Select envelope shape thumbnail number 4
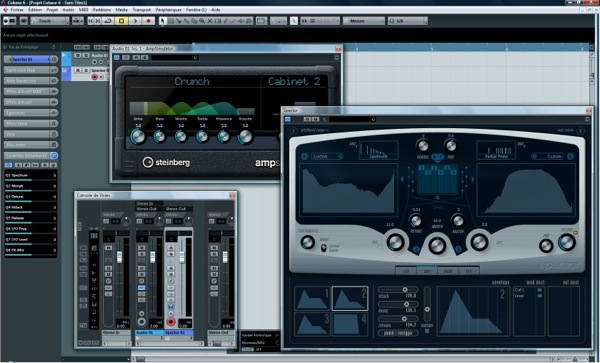Viewport: 600px width, 363px height. tap(350, 324)
